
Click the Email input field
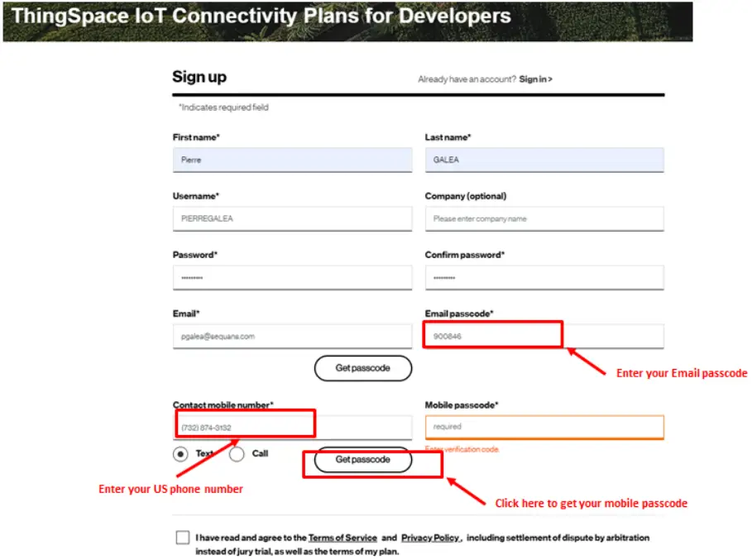tap(291, 336)
